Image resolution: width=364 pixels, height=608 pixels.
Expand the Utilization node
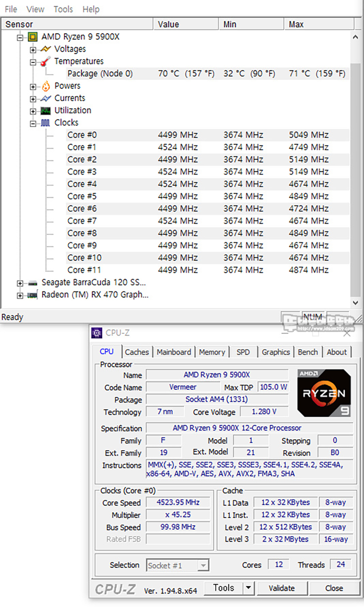33,111
